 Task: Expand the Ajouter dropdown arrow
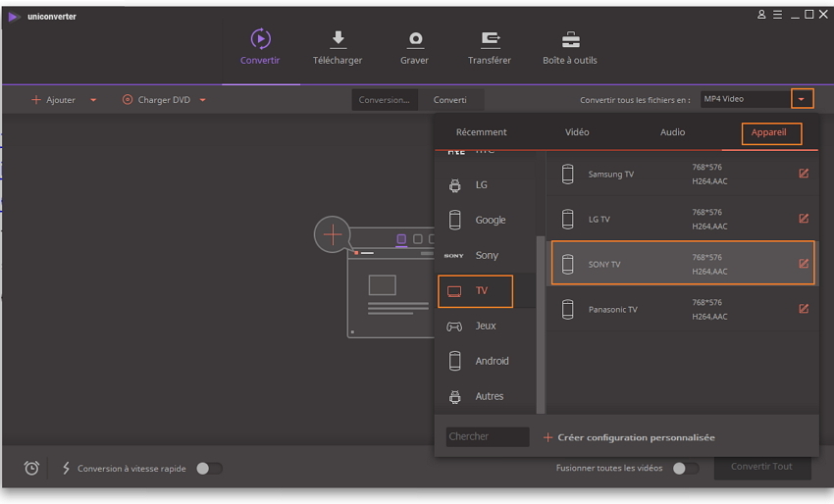[93, 100]
